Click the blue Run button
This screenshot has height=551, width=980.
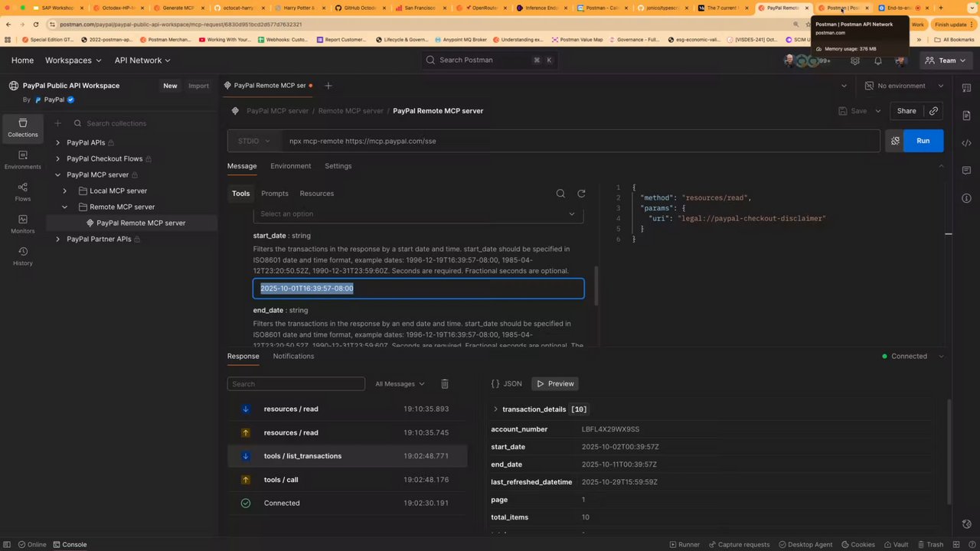(923, 141)
